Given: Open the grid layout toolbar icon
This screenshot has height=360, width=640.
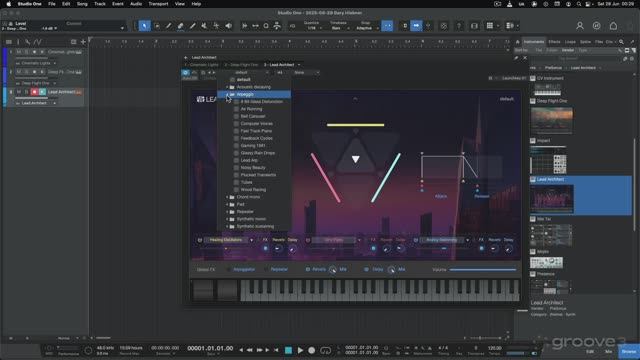Looking at the screenshot, I should click(x=490, y=26).
